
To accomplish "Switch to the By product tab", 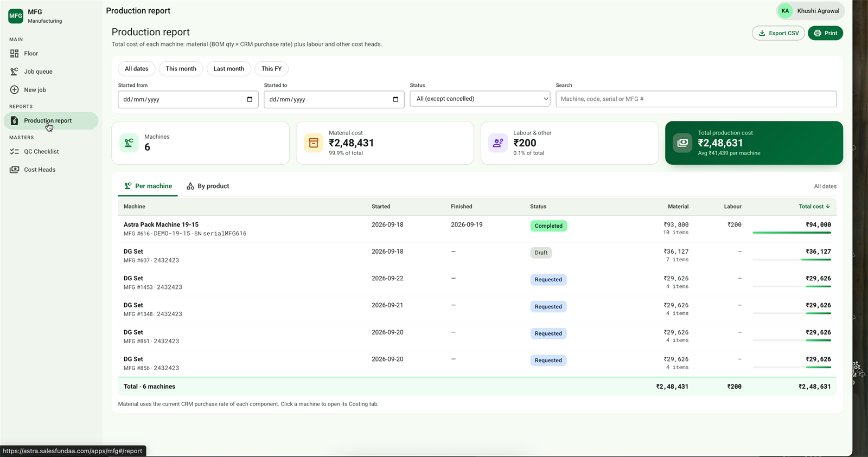I will pos(208,186).
